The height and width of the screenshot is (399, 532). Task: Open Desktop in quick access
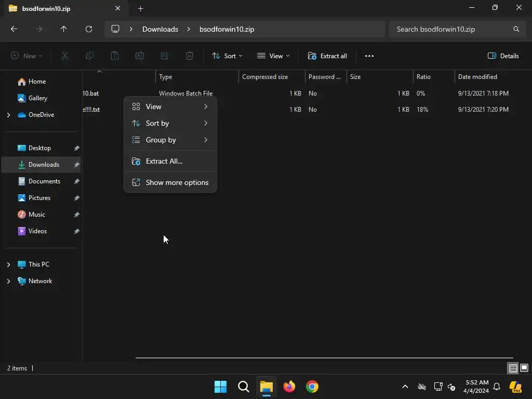click(39, 148)
